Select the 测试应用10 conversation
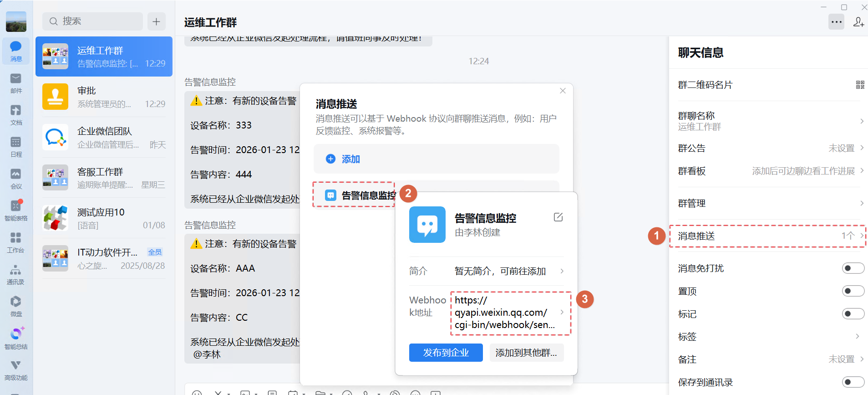 pyautogui.click(x=104, y=218)
